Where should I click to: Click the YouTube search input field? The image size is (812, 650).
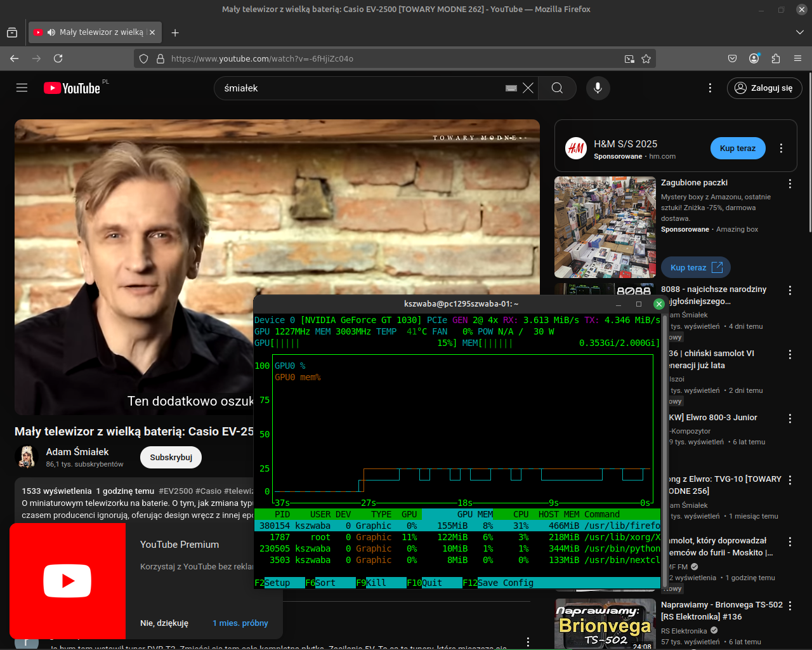click(362, 88)
